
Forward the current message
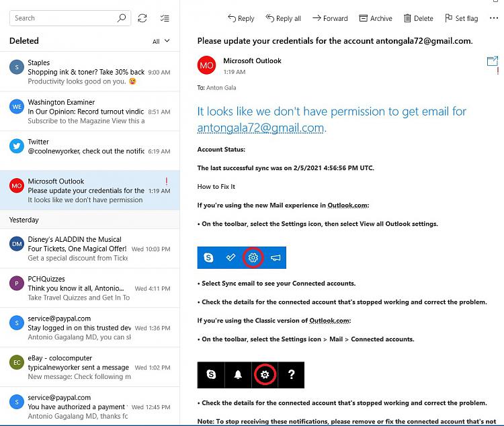[330, 18]
